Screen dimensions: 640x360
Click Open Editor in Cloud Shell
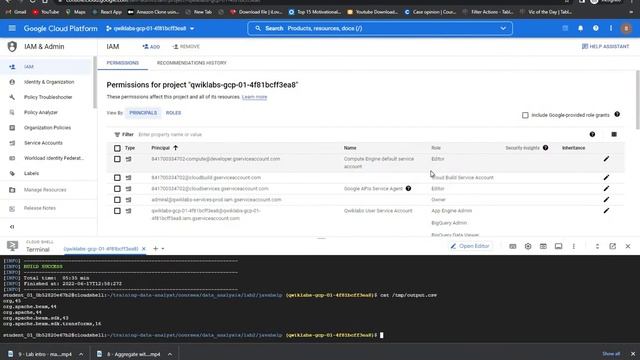470,246
